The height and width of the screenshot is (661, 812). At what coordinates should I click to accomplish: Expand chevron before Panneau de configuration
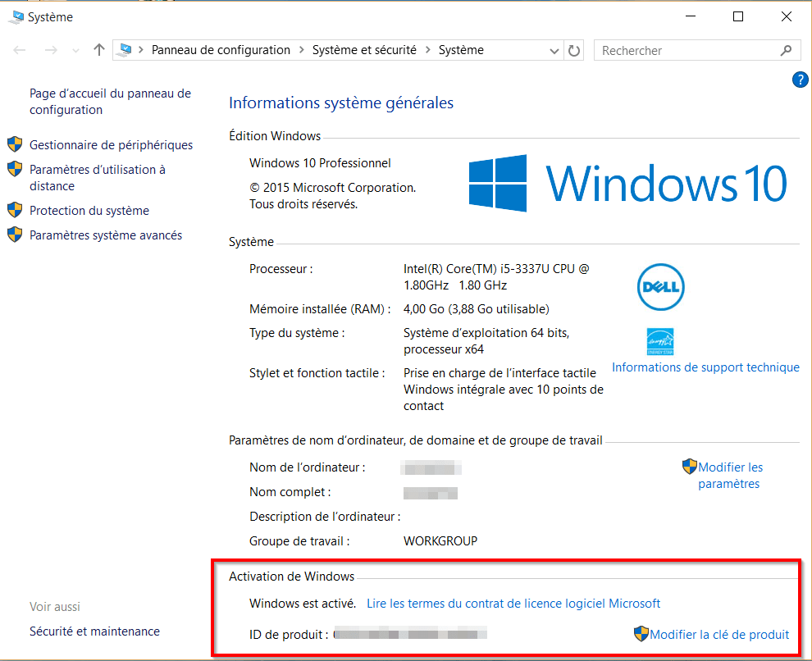(141, 50)
